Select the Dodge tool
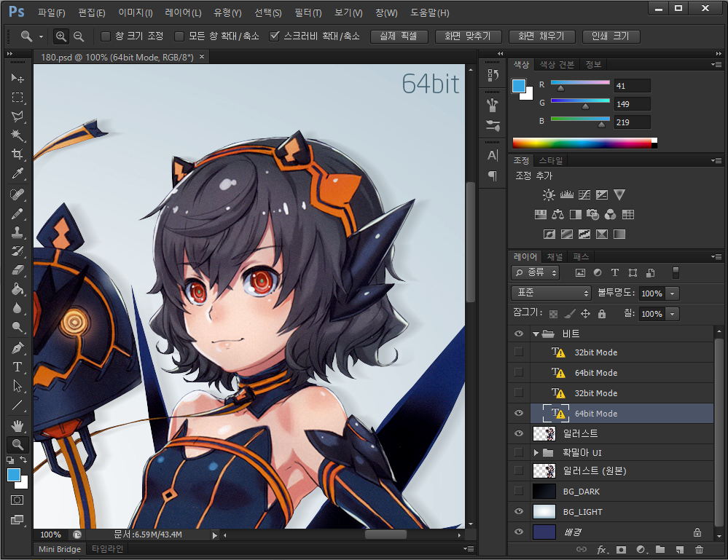The image size is (728, 560). click(17, 327)
